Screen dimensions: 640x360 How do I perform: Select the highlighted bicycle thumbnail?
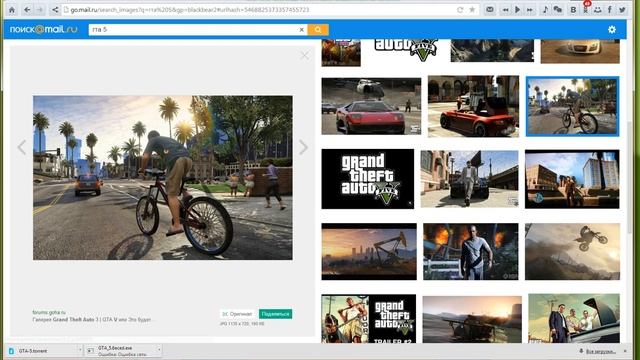[573, 106]
